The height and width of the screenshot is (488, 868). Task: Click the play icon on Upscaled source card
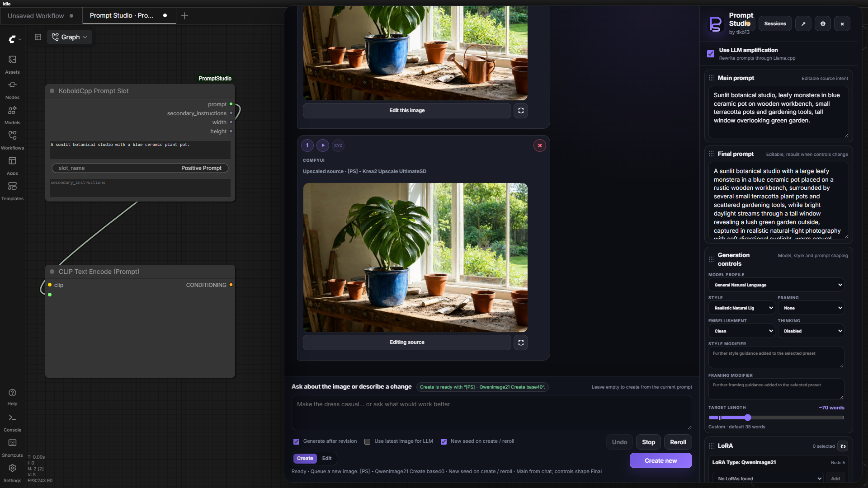323,145
